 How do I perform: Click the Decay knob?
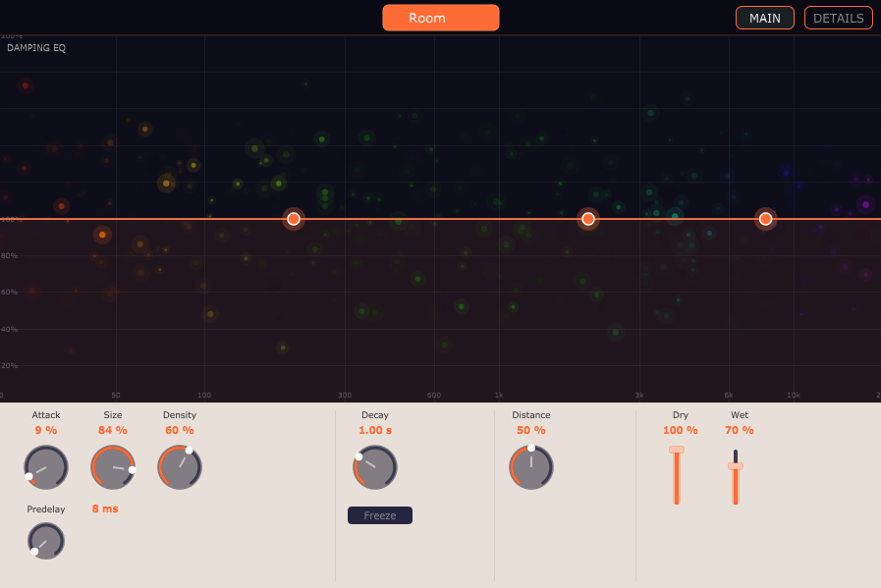tap(374, 466)
